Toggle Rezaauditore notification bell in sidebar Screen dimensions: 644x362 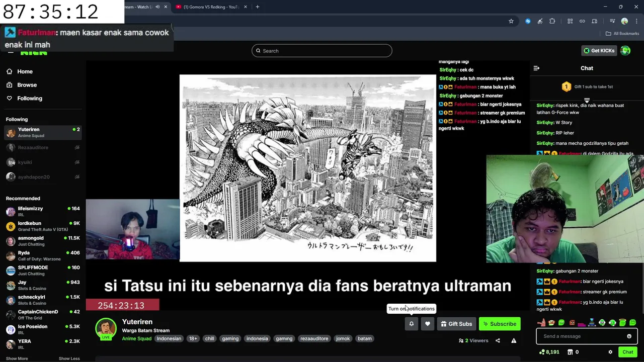point(77,147)
